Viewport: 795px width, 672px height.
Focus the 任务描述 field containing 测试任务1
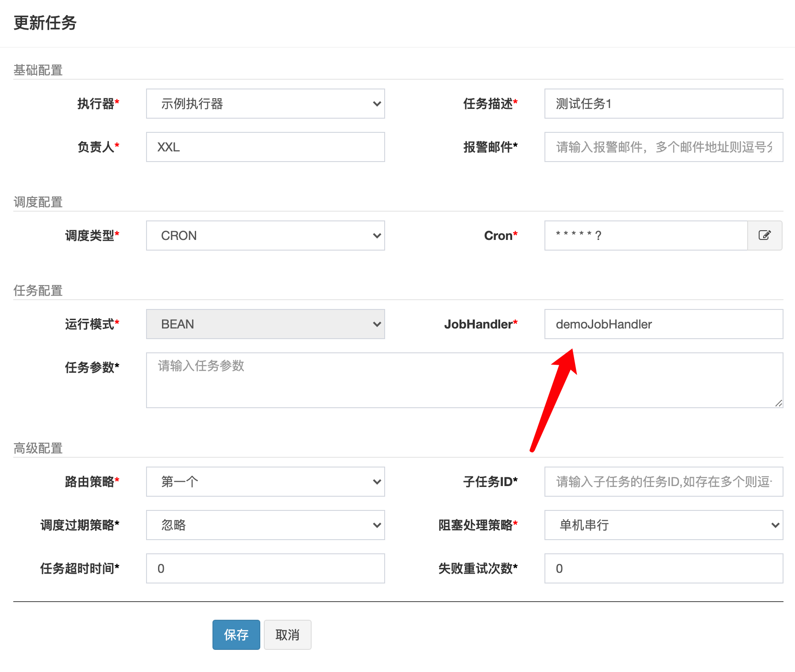[663, 104]
